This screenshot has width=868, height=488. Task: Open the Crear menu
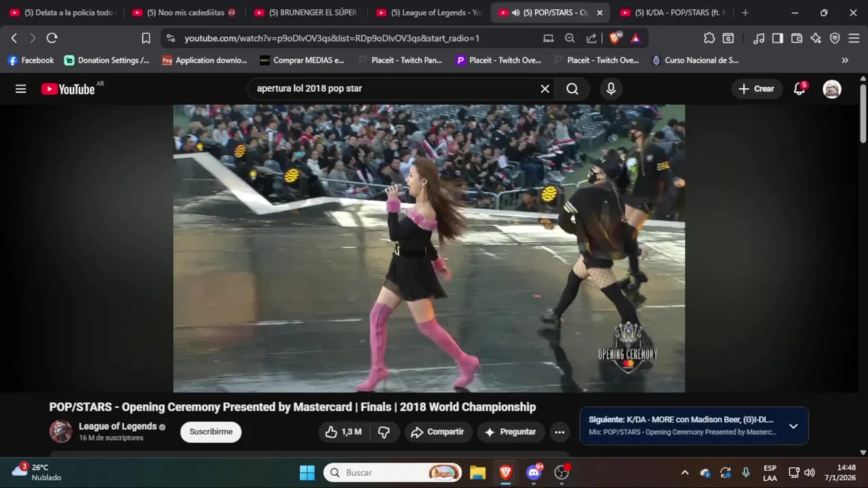(757, 89)
